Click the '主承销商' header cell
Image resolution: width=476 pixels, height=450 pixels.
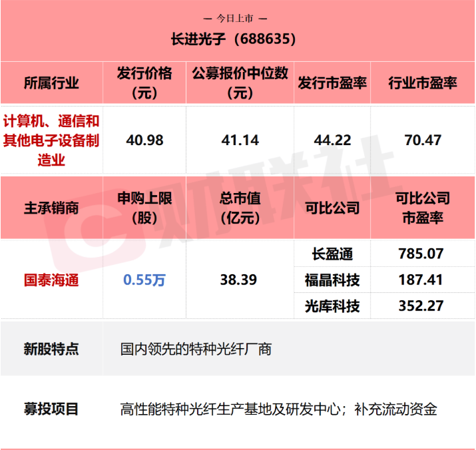click(51, 208)
